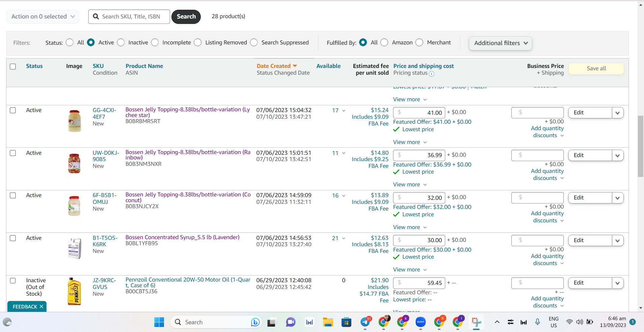Select Fulfilled By Merchant radio button
The image size is (644, 332).
(419, 42)
